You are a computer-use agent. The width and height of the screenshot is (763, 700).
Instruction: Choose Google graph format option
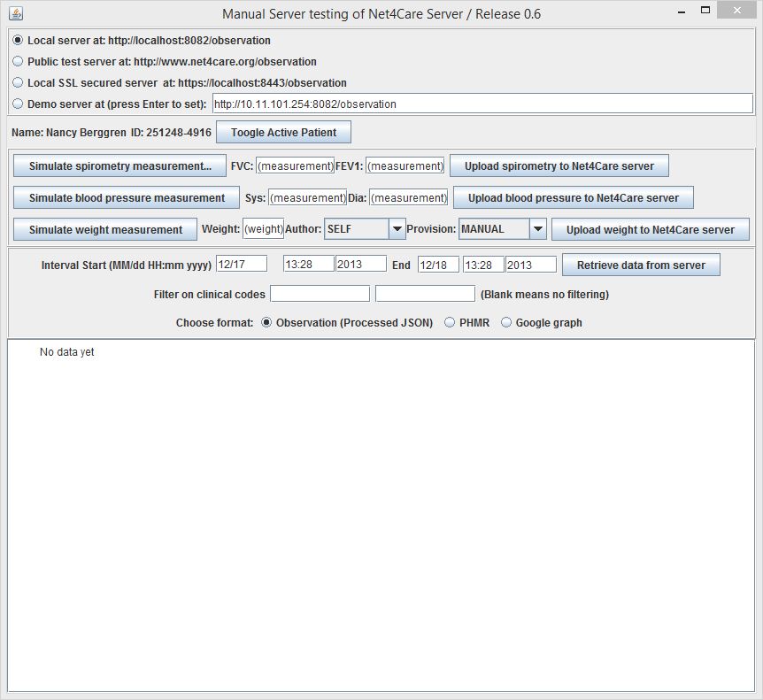507,323
